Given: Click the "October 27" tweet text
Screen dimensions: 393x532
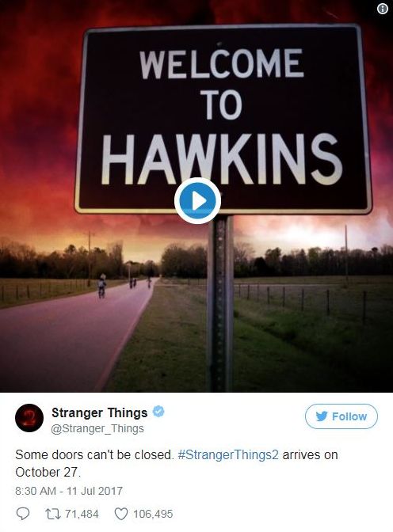Looking at the screenshot, I should [48, 472].
